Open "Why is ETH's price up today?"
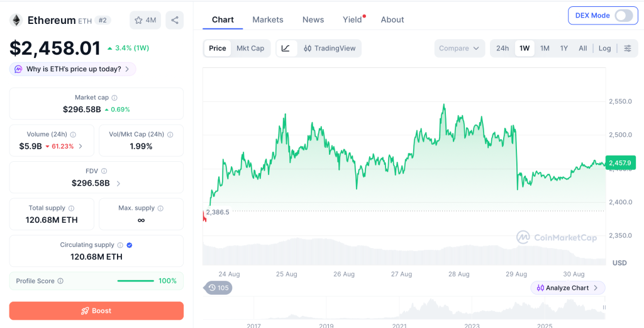Screen dimensions: 644x328 pos(73,69)
